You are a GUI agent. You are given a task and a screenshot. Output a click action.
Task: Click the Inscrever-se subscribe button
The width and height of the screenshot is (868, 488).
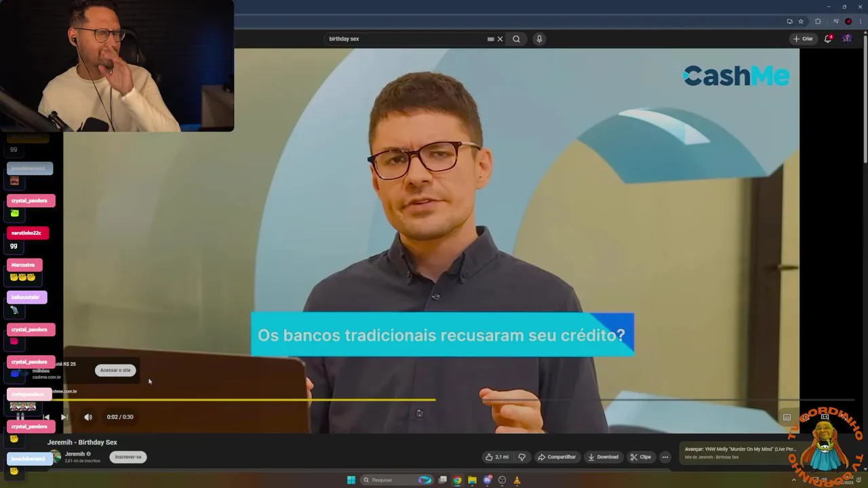[x=128, y=457]
